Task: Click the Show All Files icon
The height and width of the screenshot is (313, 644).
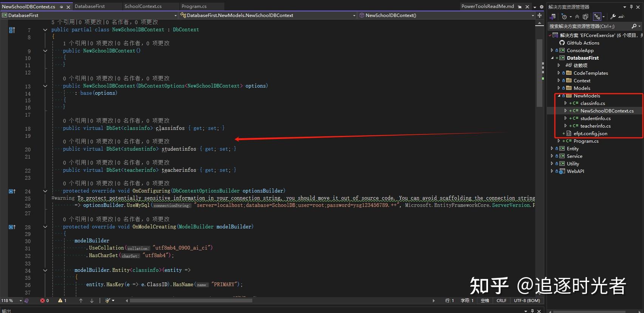Action: coord(585,17)
